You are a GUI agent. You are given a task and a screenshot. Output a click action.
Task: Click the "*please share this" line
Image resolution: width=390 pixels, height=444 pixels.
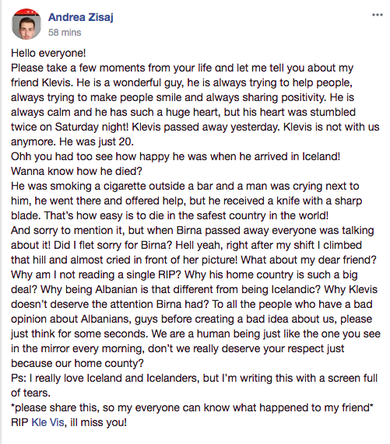click(192, 407)
